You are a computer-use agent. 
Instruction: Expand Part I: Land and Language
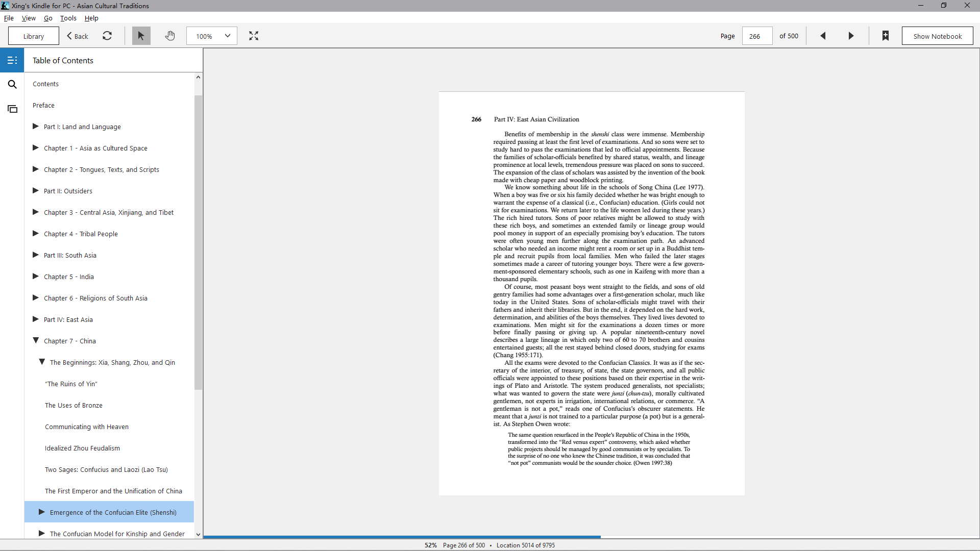[36, 127]
